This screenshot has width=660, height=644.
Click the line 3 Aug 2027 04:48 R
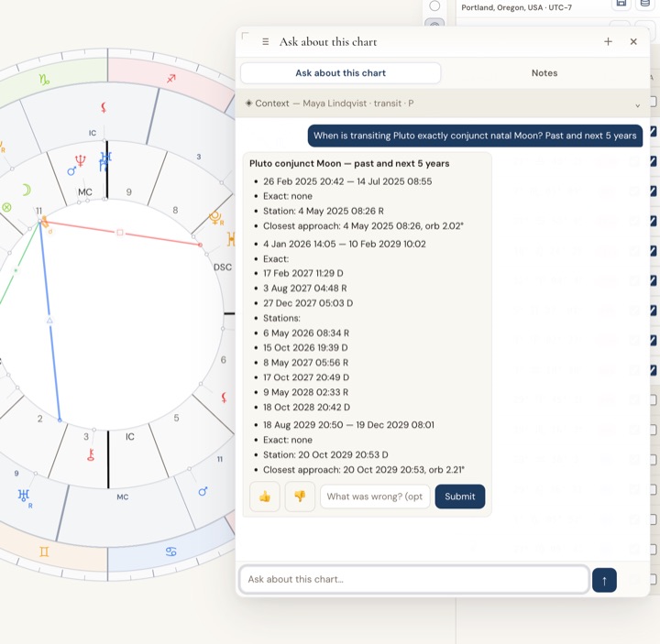click(304, 289)
